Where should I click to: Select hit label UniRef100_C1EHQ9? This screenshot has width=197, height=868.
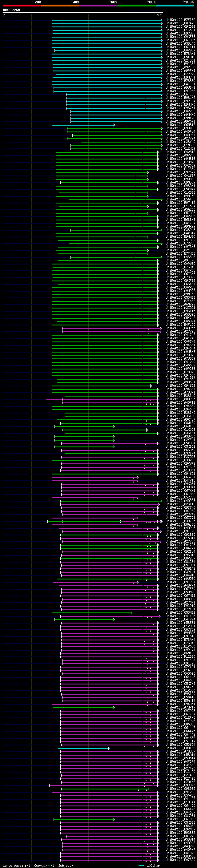180,149
